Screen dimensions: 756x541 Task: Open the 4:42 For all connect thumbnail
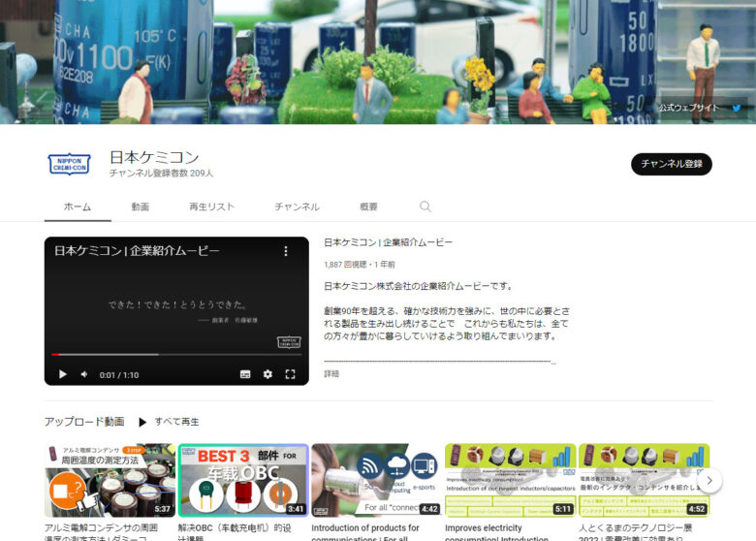coord(377,480)
